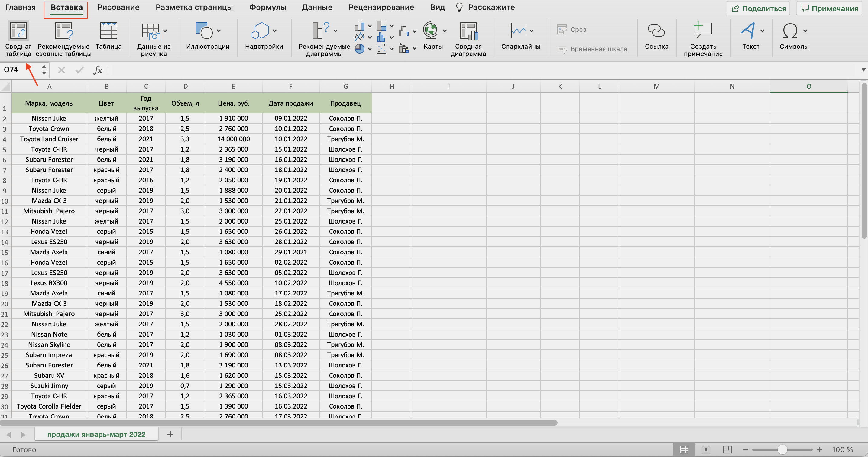
Task: Open Рекомендуемые диаграммы icon
Action: coord(320,31)
